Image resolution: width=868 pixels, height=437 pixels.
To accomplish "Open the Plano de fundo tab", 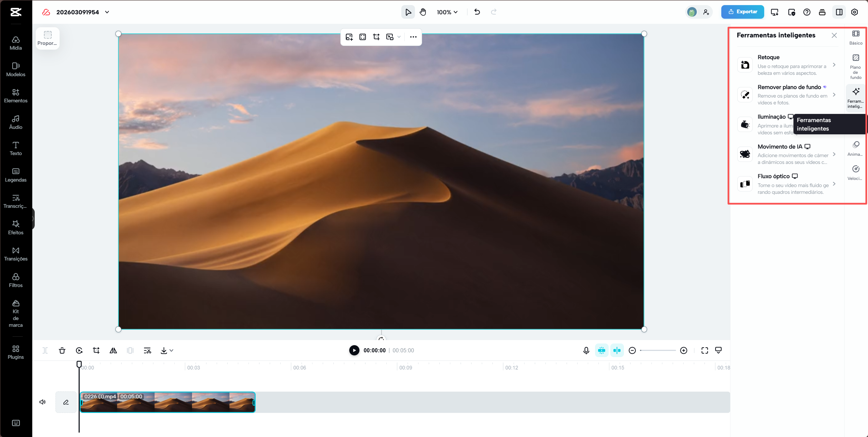I will [856, 66].
